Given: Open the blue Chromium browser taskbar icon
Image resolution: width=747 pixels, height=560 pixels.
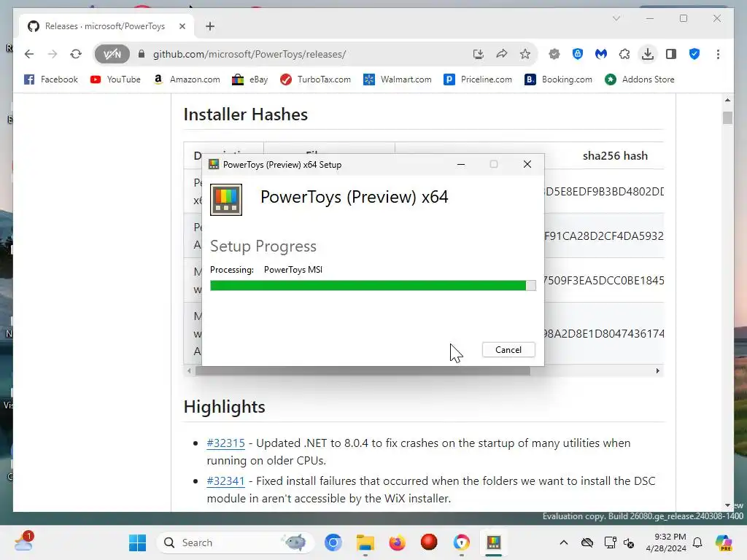Looking at the screenshot, I should pyautogui.click(x=333, y=542).
